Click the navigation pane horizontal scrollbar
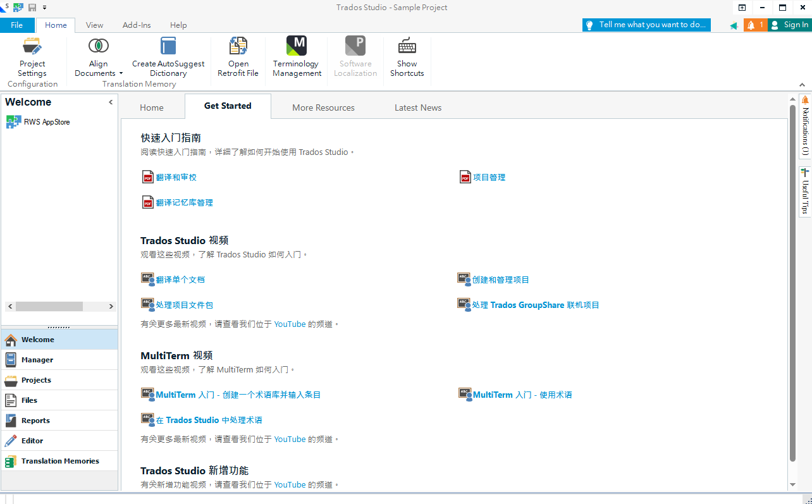Viewport: 812px width, 504px height. pos(60,306)
